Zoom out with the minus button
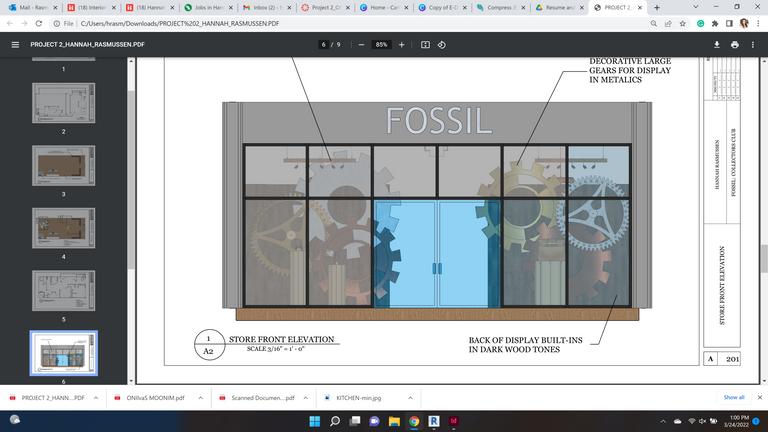 click(361, 45)
